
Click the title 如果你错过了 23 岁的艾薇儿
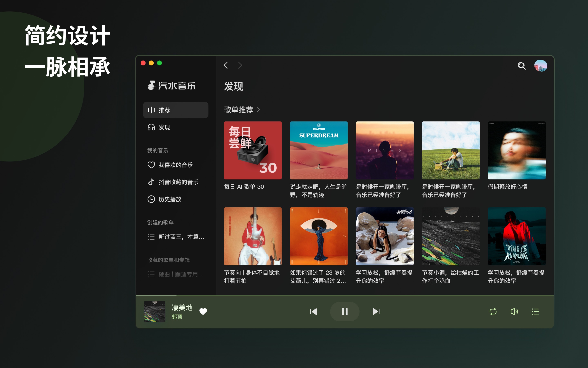tap(318, 277)
